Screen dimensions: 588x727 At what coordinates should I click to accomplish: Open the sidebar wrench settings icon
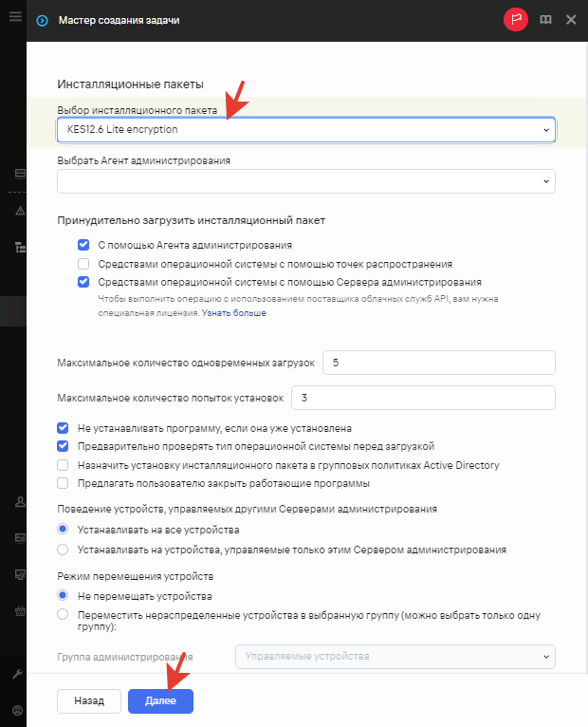point(18,674)
